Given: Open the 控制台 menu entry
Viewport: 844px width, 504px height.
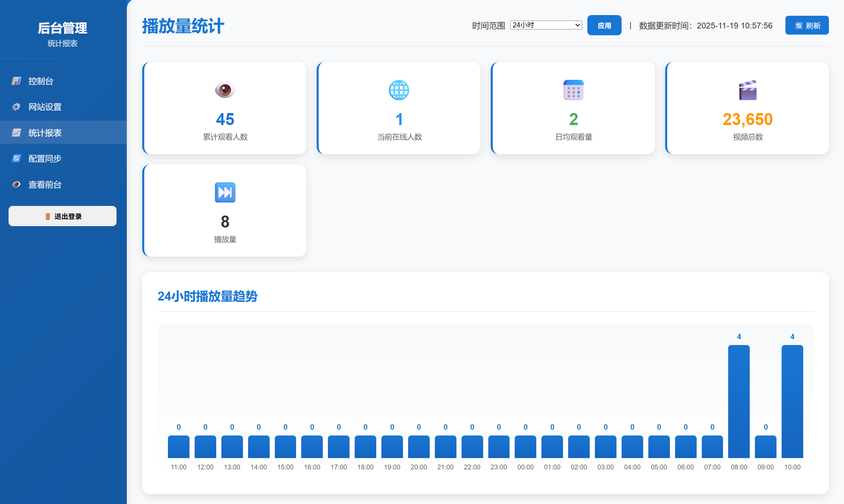Looking at the screenshot, I should click(x=41, y=81).
